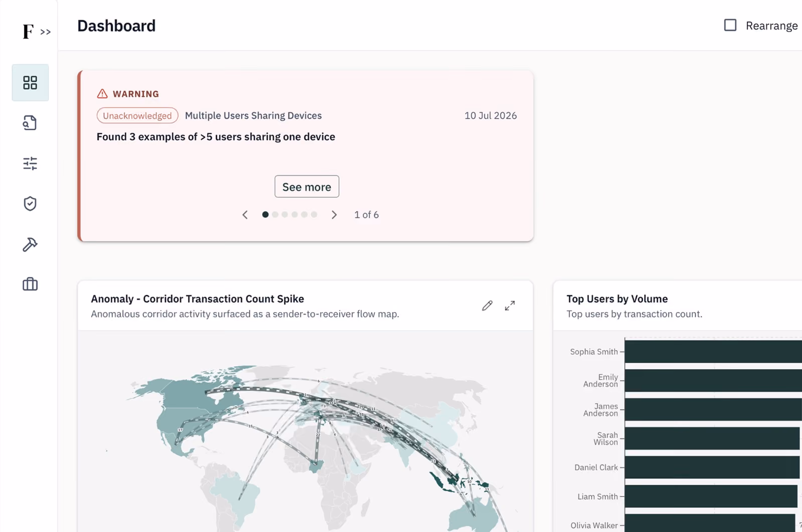This screenshot has height=532, width=802.
Task: Click the Sarah Wilson bar
Action: tap(712, 438)
